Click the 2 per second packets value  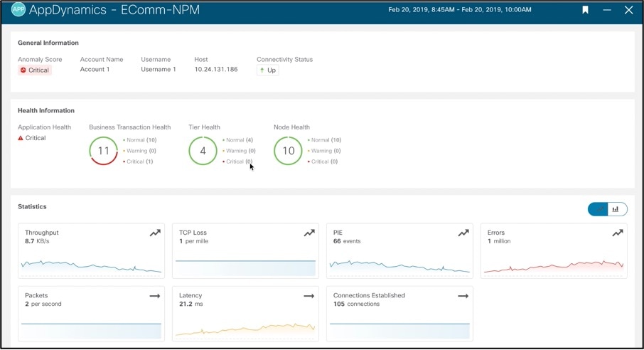point(43,304)
